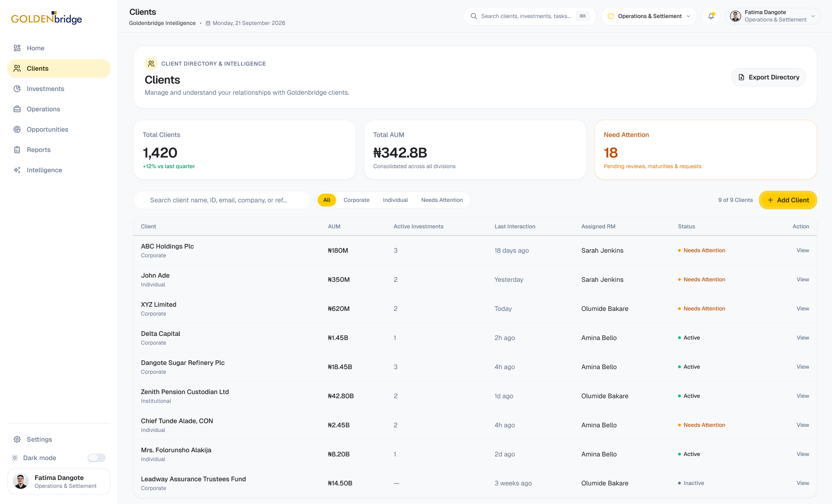Open Reports via the clipboard icon
832x504 pixels.
pos(17,150)
